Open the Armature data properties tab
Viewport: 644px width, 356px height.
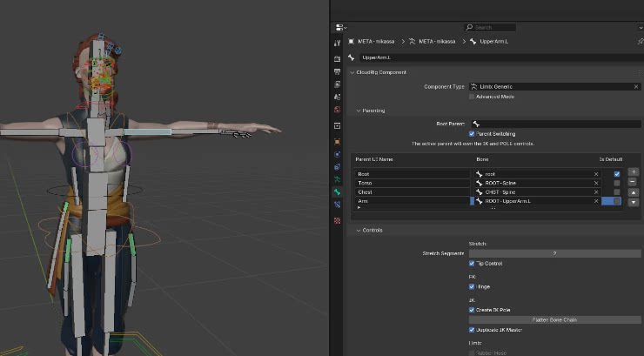337,179
